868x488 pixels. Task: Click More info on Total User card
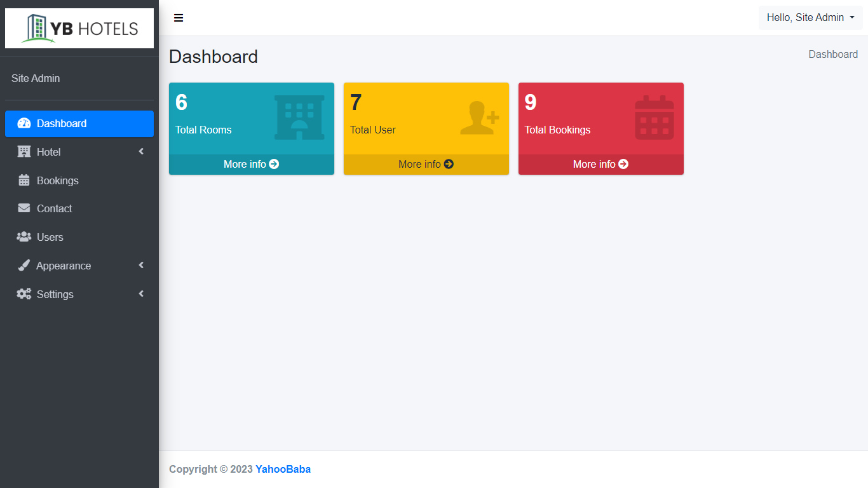pyautogui.click(x=426, y=164)
